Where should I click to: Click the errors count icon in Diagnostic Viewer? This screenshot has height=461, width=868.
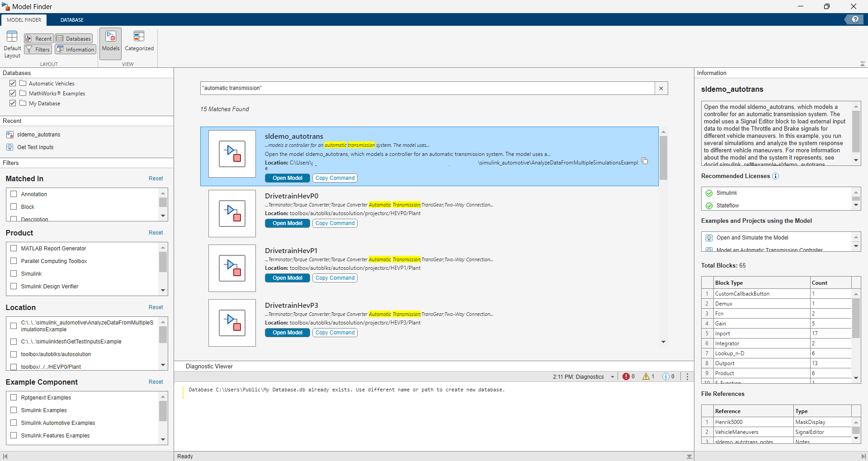(626, 376)
